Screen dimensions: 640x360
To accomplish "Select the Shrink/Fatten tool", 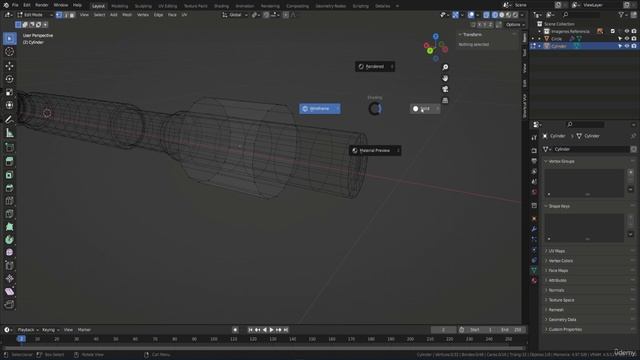I will 9,279.
